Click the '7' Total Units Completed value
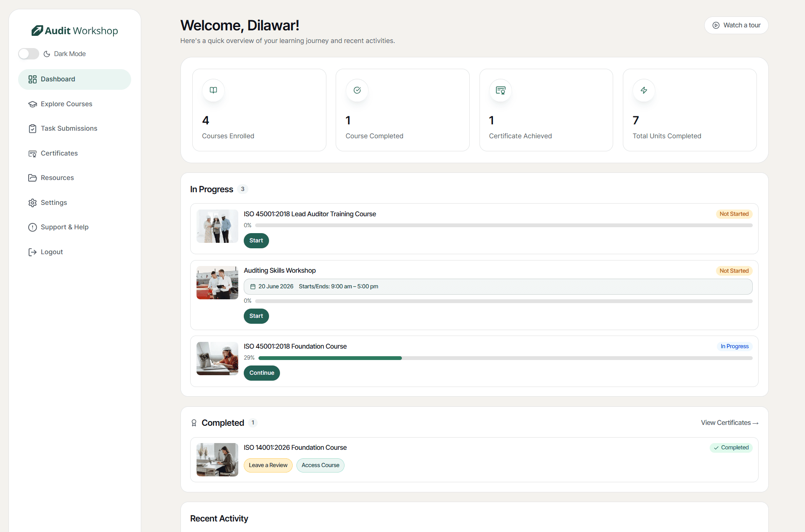805x532 pixels. coord(636,121)
